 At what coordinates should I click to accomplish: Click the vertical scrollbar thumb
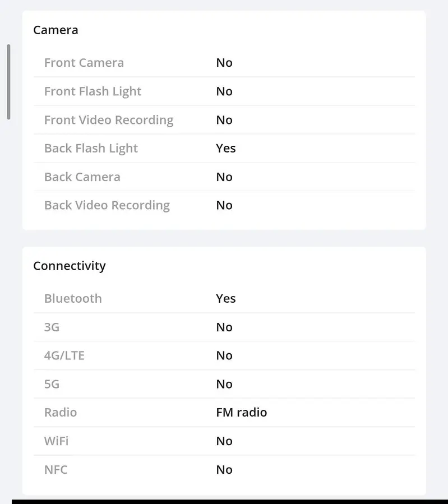(x=8, y=81)
